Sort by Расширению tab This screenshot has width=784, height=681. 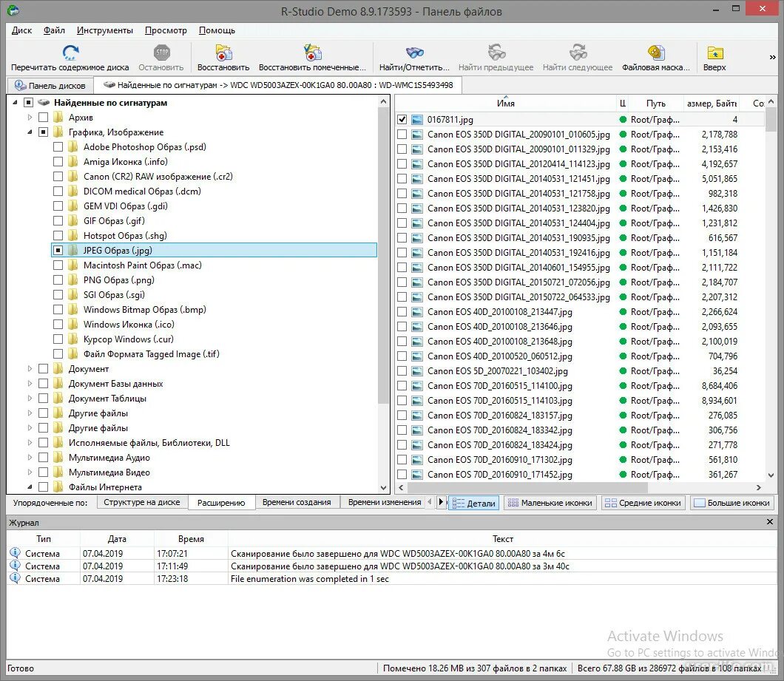click(221, 503)
